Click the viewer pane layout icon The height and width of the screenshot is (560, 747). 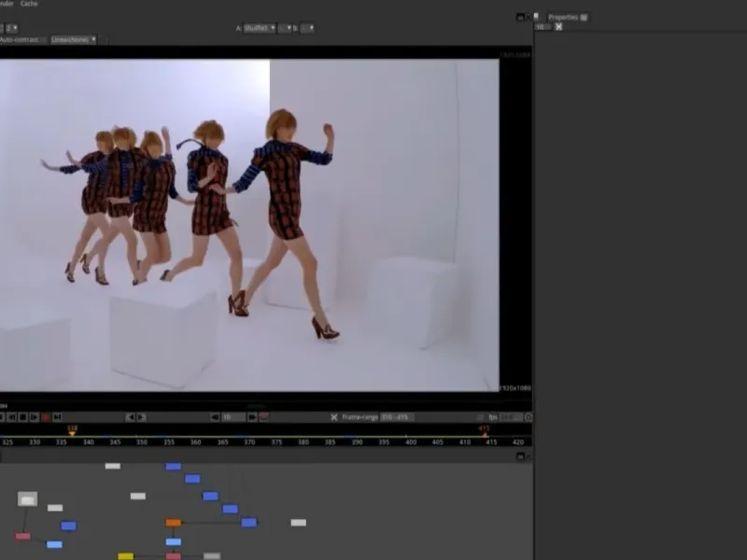coord(520,17)
